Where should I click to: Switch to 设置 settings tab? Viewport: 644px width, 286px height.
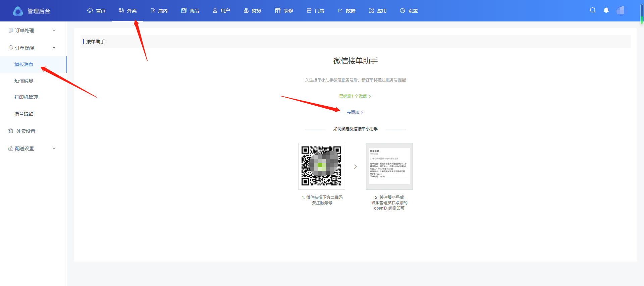[409, 11]
